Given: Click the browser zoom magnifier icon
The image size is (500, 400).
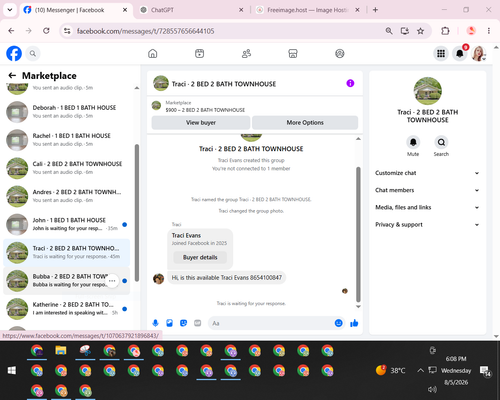Looking at the screenshot, I should [389, 31].
